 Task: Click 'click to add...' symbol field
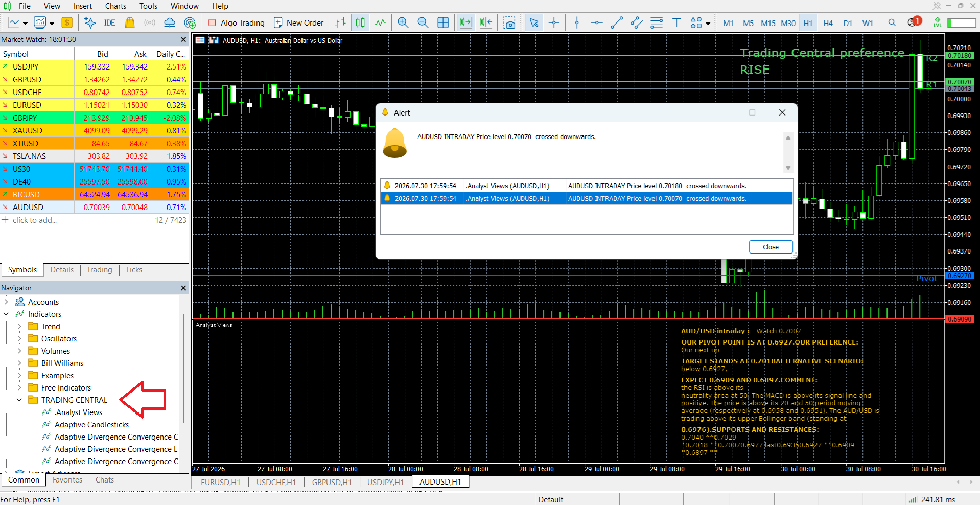(35, 220)
